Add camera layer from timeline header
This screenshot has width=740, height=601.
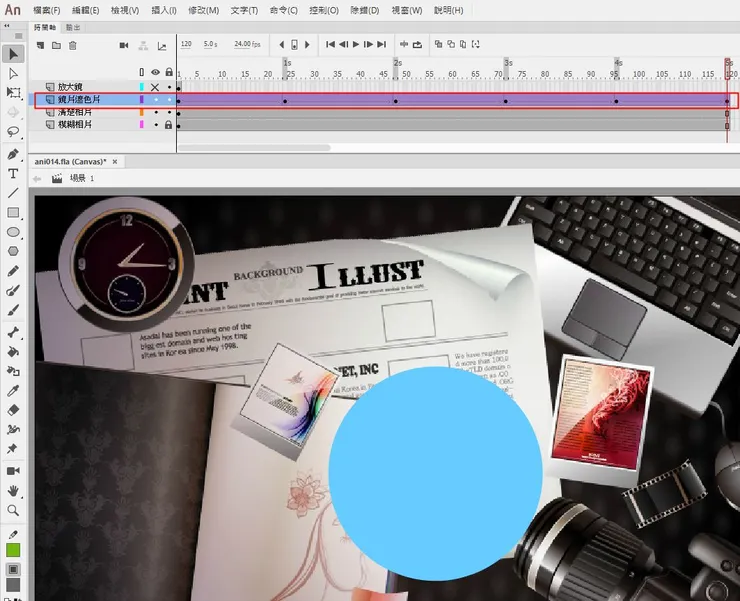pyautogui.click(x=124, y=45)
